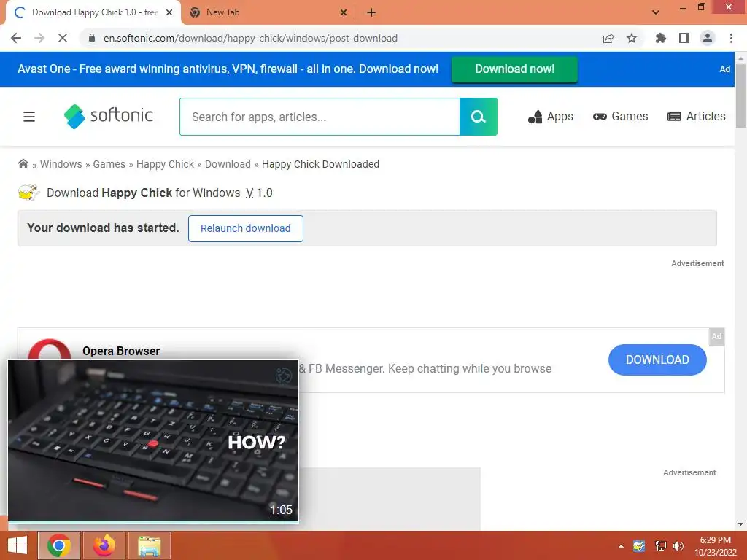Open the Softonic hamburger menu
747x560 pixels.
tap(29, 117)
